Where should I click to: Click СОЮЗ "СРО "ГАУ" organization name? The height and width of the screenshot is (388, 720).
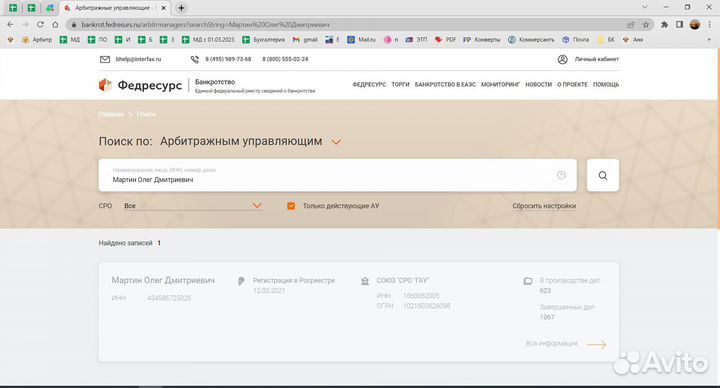pyautogui.click(x=402, y=280)
